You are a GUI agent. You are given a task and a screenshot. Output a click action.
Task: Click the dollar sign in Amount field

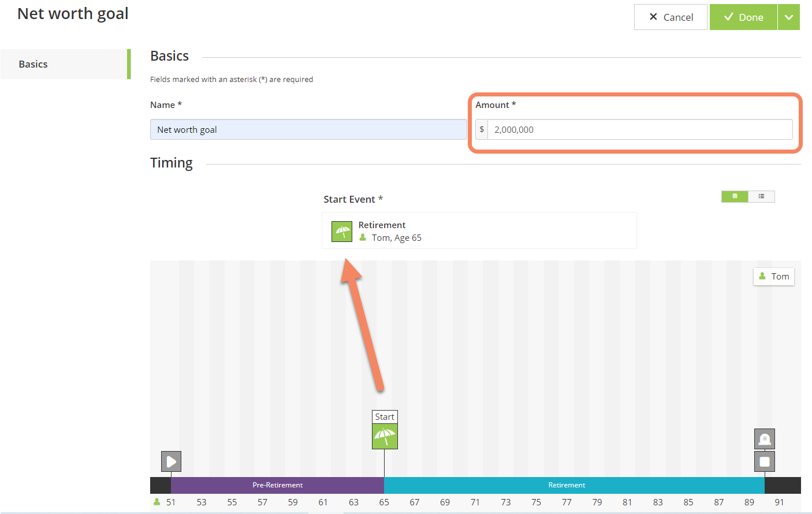pyautogui.click(x=482, y=129)
